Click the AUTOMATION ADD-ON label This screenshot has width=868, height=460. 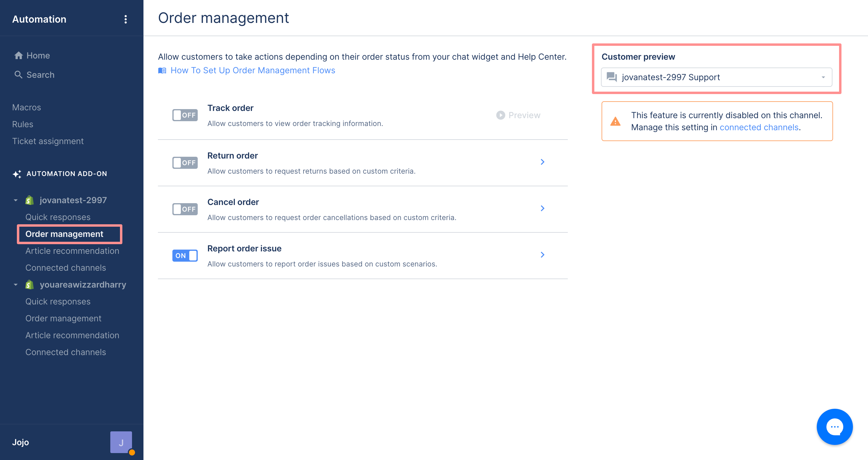pyautogui.click(x=67, y=174)
